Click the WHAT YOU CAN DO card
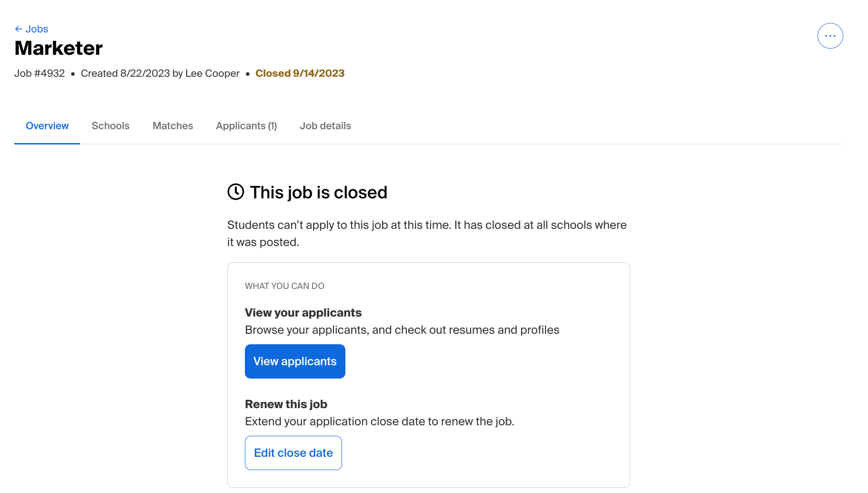868x493 pixels. coord(284,286)
